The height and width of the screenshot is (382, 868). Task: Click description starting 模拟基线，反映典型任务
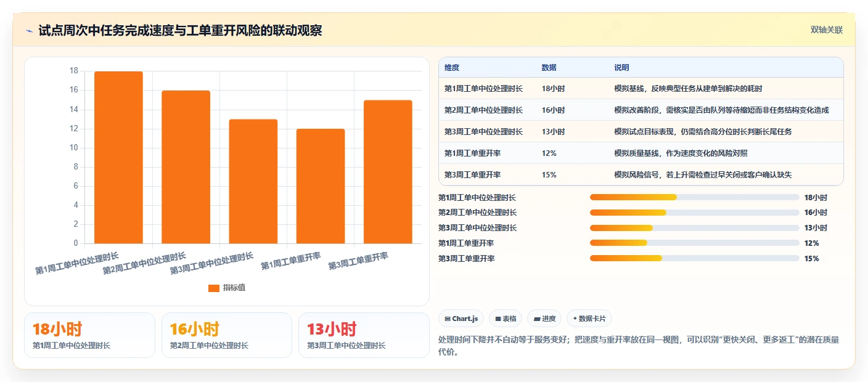(x=688, y=89)
